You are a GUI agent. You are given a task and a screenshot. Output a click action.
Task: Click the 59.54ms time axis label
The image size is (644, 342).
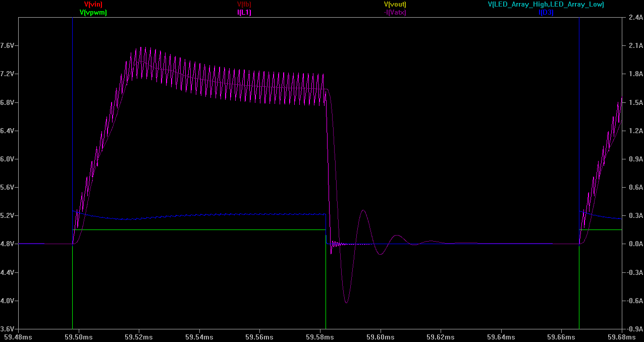pyautogui.click(x=199, y=337)
